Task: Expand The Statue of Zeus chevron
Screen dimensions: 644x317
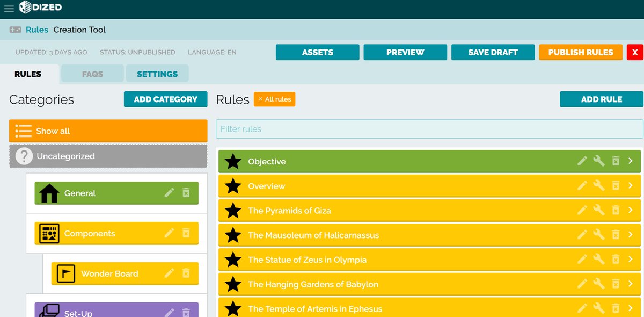Action: [x=631, y=259]
